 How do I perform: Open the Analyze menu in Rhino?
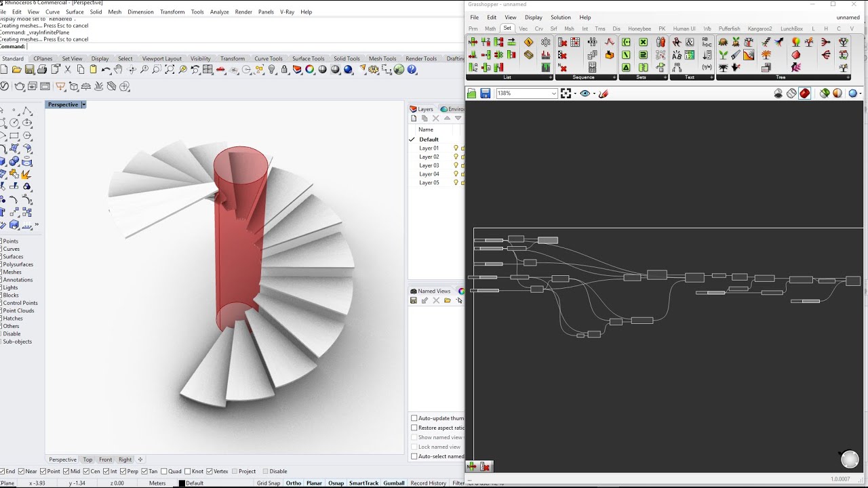tap(219, 12)
